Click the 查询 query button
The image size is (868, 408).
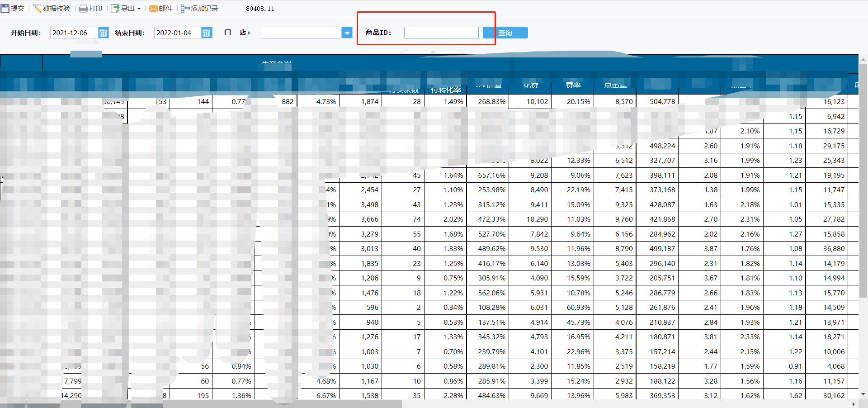505,33
